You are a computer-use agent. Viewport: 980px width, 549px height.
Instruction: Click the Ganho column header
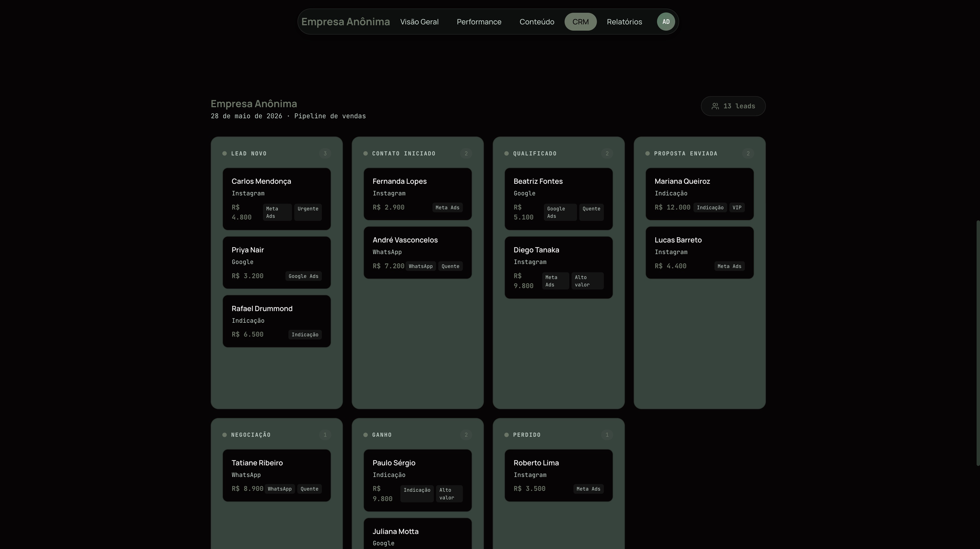382,435
